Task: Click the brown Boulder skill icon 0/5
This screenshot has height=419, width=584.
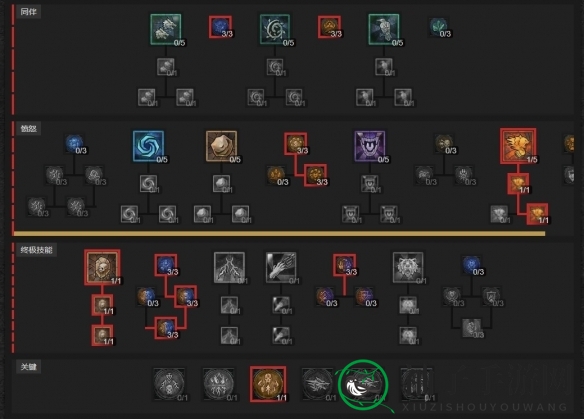Action: [221, 146]
